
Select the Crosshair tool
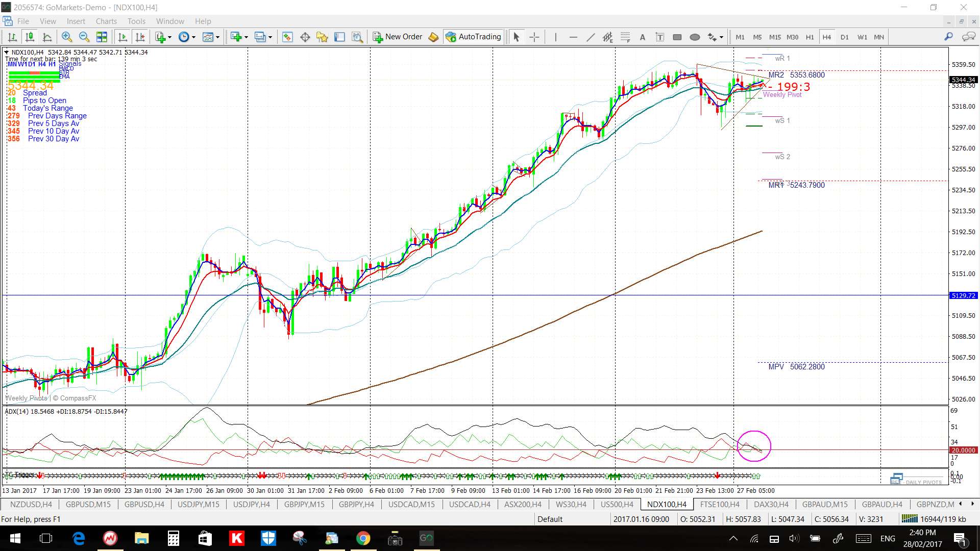click(x=534, y=37)
